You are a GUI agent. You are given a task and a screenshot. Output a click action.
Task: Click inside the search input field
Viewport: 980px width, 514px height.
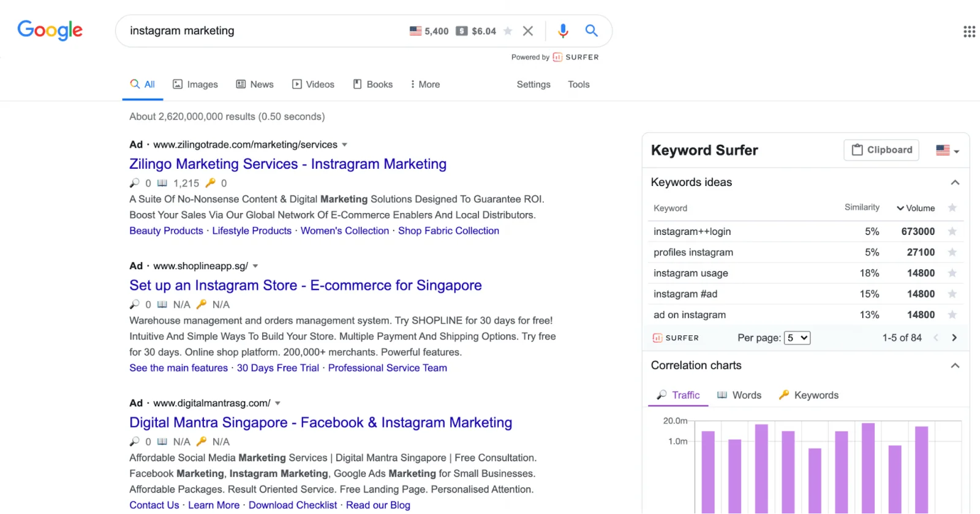click(x=263, y=31)
